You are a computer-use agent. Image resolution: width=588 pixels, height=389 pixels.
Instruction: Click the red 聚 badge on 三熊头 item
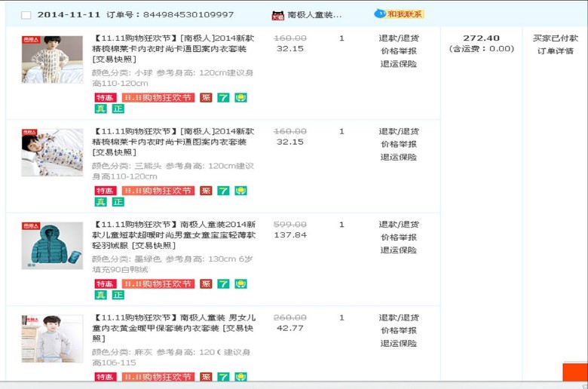[206, 191]
